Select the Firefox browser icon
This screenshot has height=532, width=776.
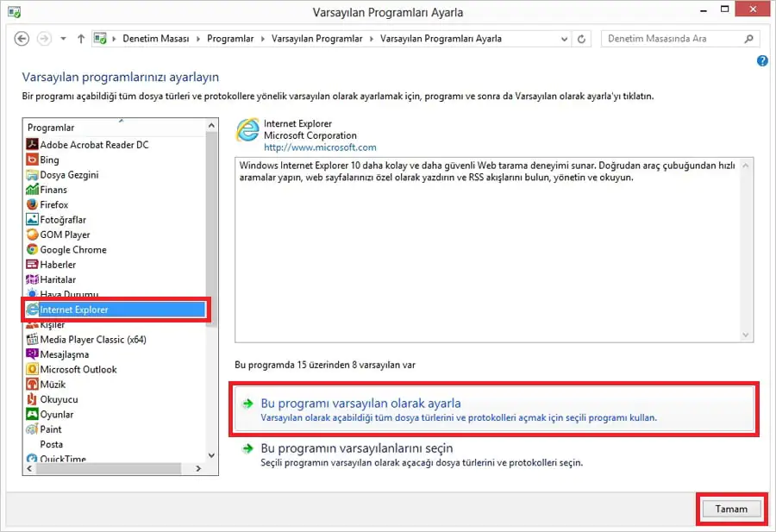click(32, 204)
